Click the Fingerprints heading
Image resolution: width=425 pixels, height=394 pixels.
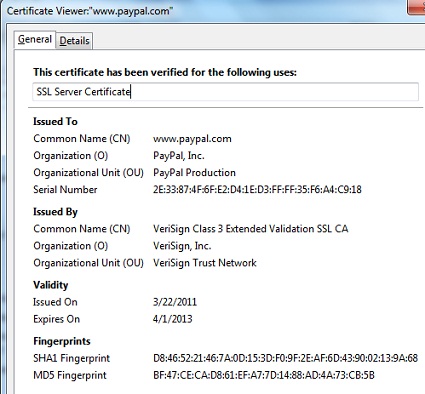point(62,341)
